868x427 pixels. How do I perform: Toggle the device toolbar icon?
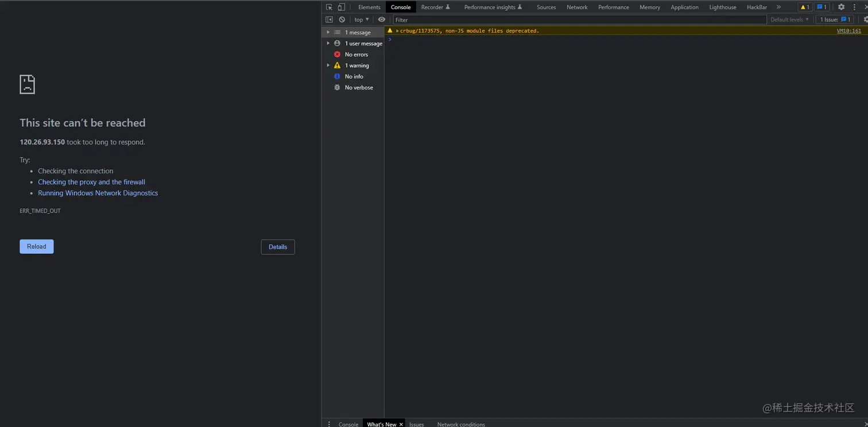click(341, 7)
